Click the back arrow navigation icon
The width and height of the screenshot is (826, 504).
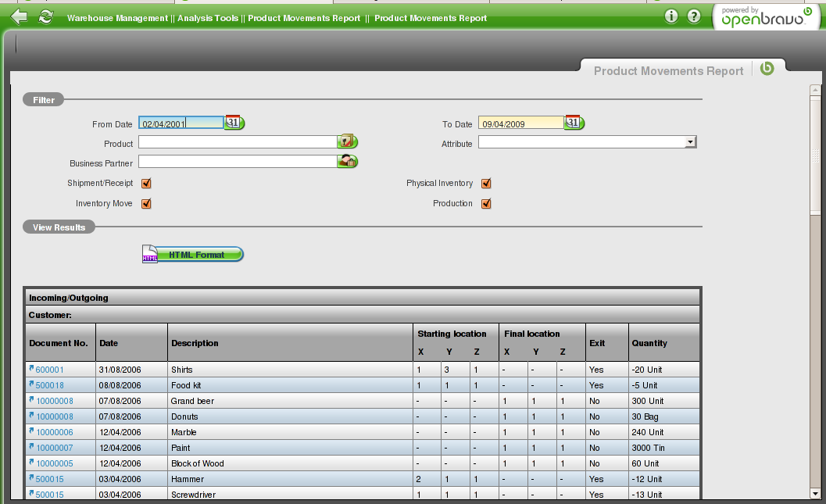click(x=20, y=16)
